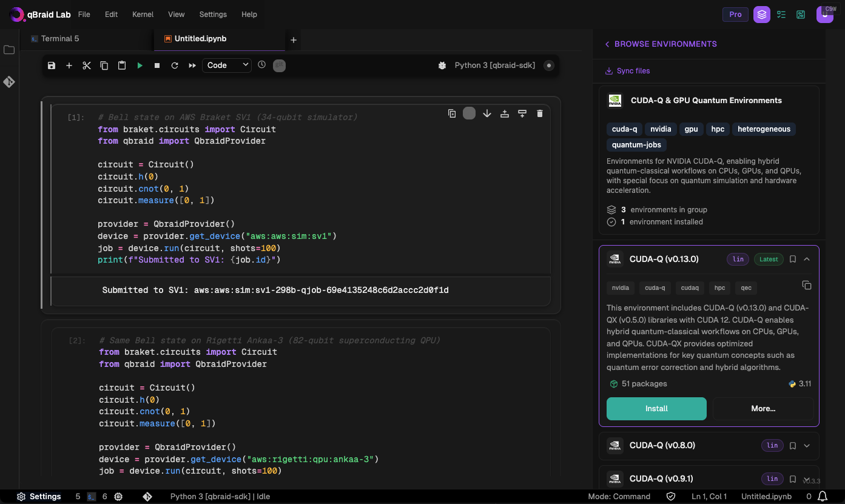Copy CUDA-Q (v0.13.0) environment info

[x=807, y=285]
